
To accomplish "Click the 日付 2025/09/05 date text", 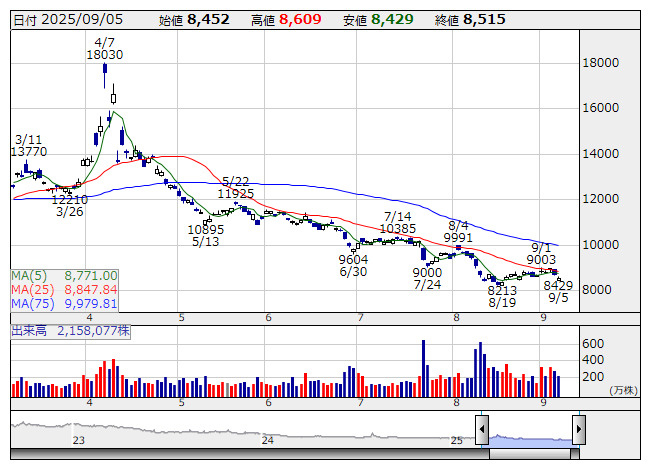I will (68, 20).
